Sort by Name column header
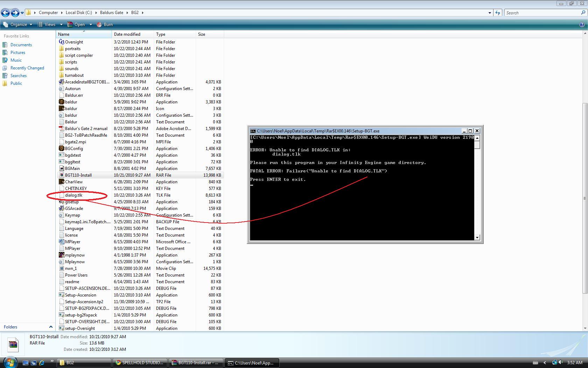This screenshot has height=368, width=588. click(x=84, y=34)
